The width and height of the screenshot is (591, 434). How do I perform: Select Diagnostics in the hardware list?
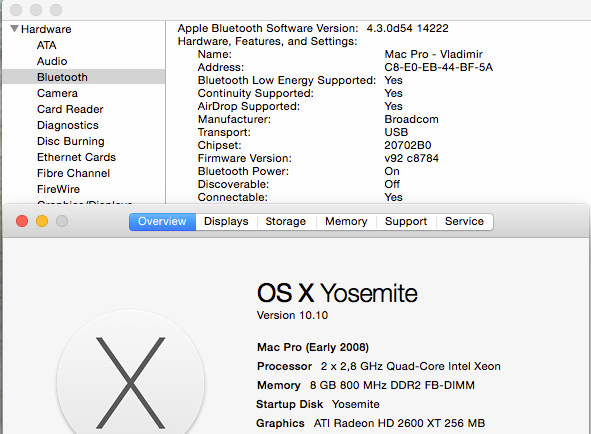pyautogui.click(x=68, y=125)
